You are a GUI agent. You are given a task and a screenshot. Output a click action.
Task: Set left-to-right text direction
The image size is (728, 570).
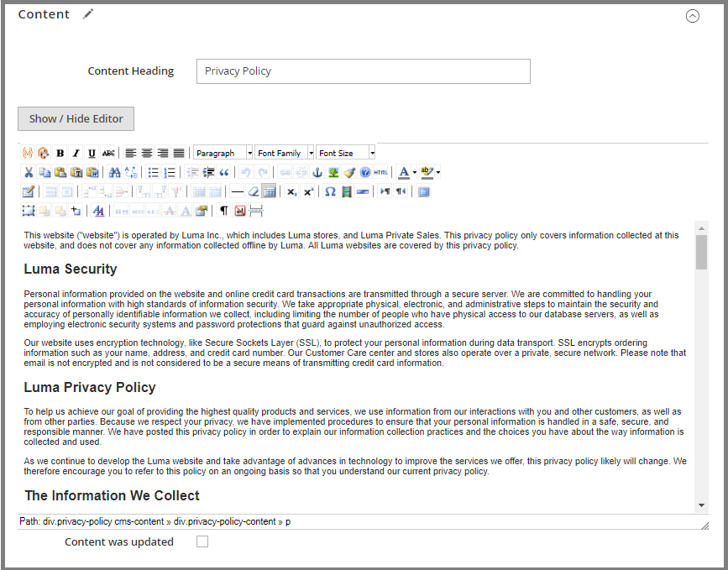coord(385,191)
